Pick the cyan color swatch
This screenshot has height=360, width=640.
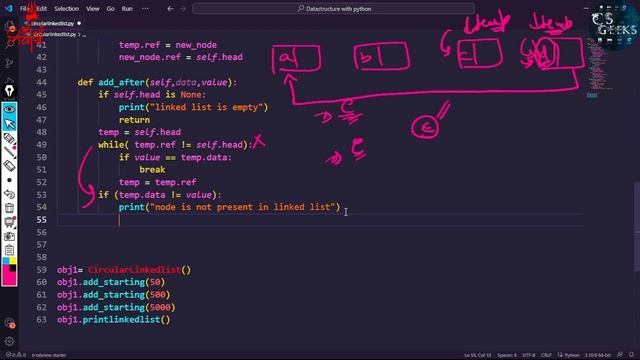tap(6, 260)
